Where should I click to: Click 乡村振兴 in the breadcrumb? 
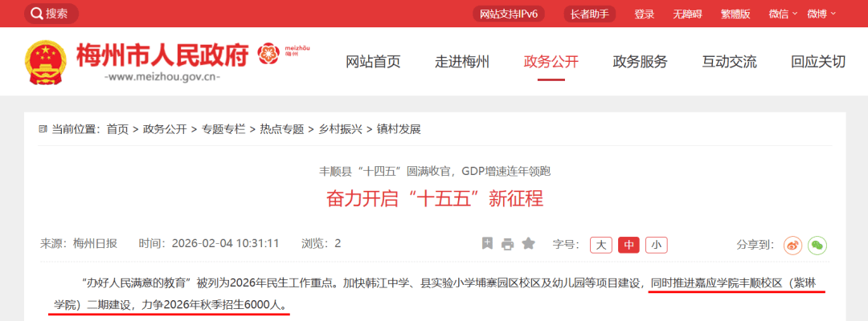pos(340,129)
